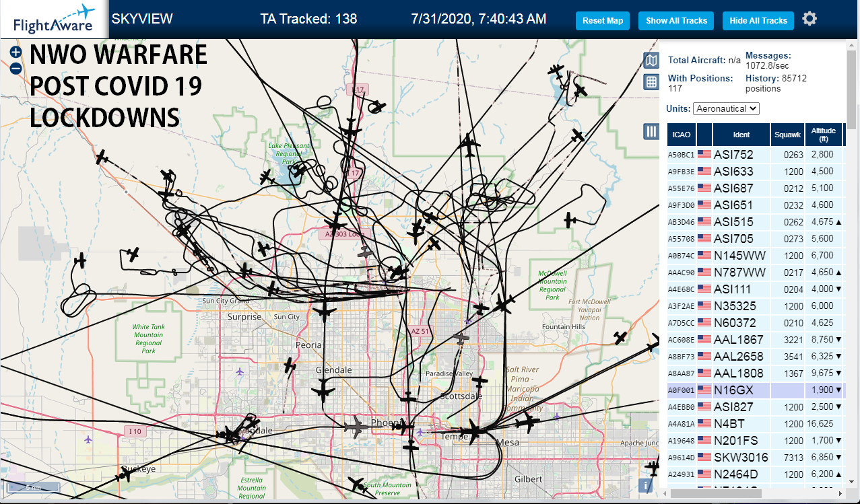Click the History 85712 positions stat
860x504 pixels.
(776, 83)
